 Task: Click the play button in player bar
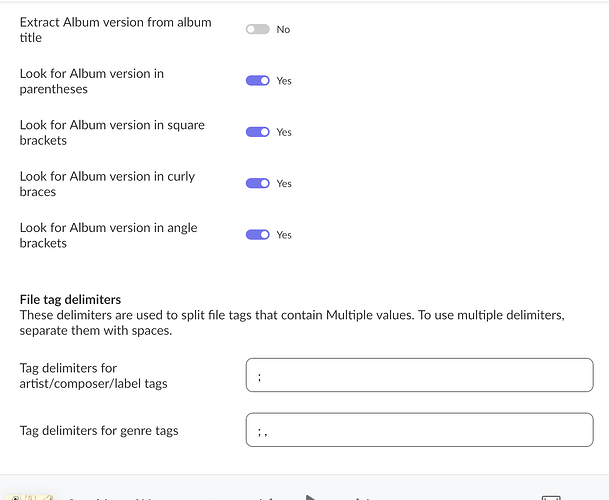(x=310, y=497)
